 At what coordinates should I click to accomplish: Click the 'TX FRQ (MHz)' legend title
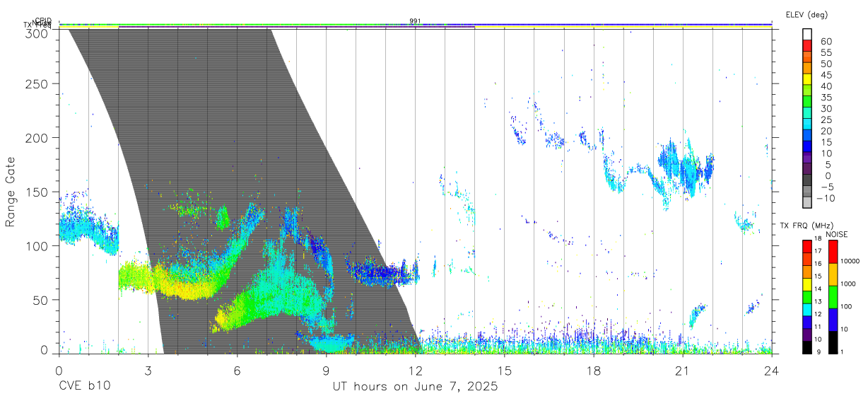807,226
